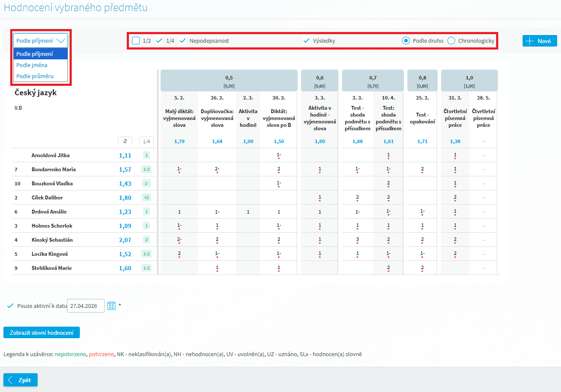The height and width of the screenshot is (392, 561).
Task: Click the date field 27.04.2026
Action: tap(85, 306)
